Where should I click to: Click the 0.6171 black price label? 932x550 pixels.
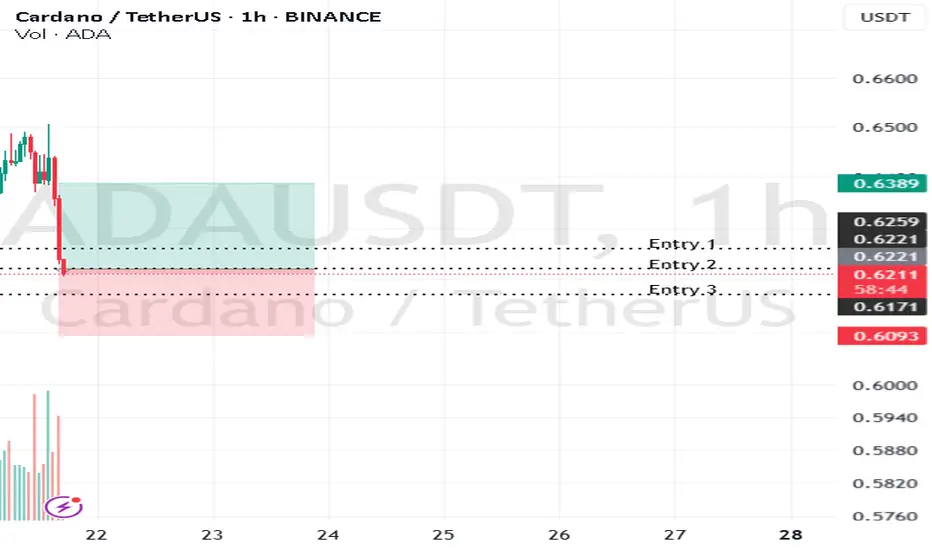click(x=882, y=307)
